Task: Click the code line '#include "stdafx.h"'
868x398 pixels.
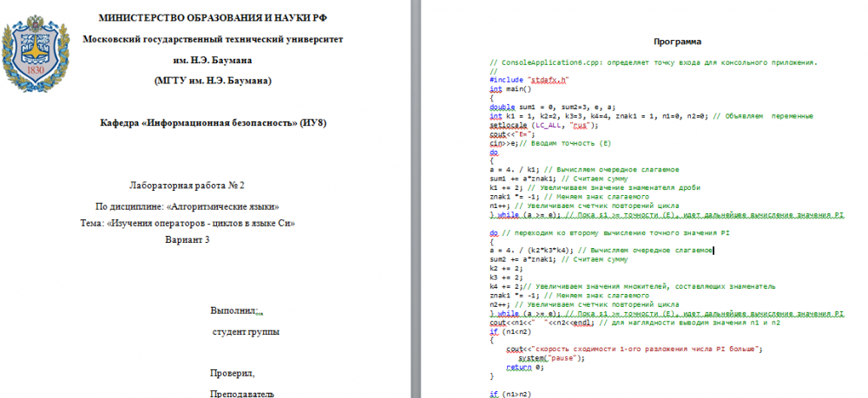Action: pyautogui.click(x=529, y=80)
